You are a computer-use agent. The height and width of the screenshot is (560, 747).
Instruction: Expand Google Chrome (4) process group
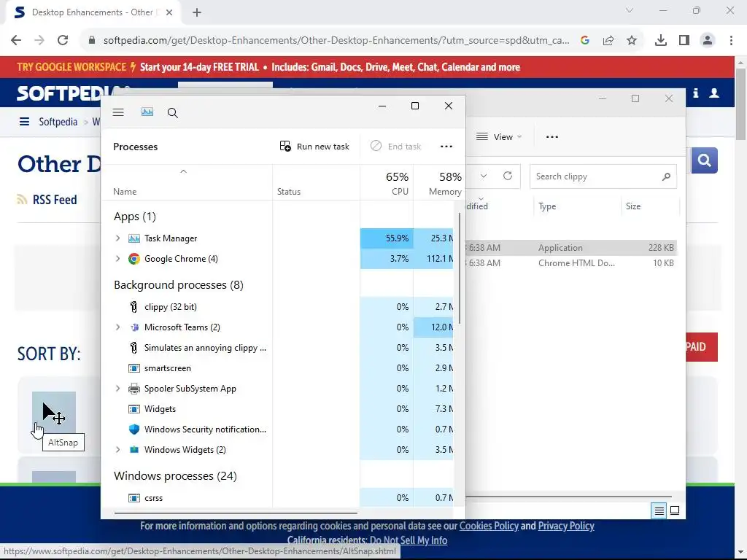117,259
